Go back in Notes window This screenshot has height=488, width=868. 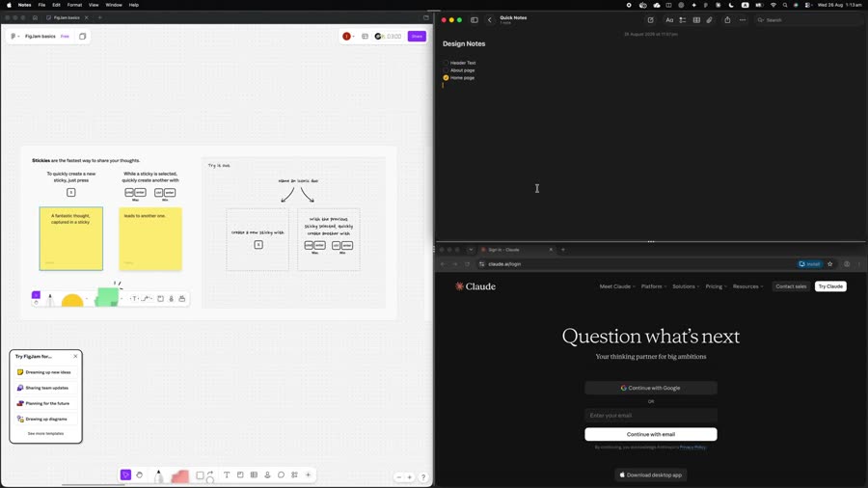489,20
